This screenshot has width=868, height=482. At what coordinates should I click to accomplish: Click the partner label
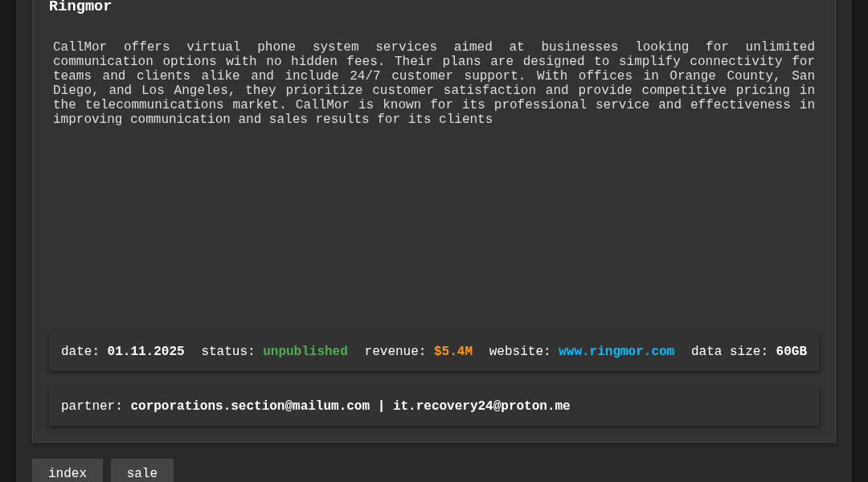pyautogui.click(x=92, y=406)
